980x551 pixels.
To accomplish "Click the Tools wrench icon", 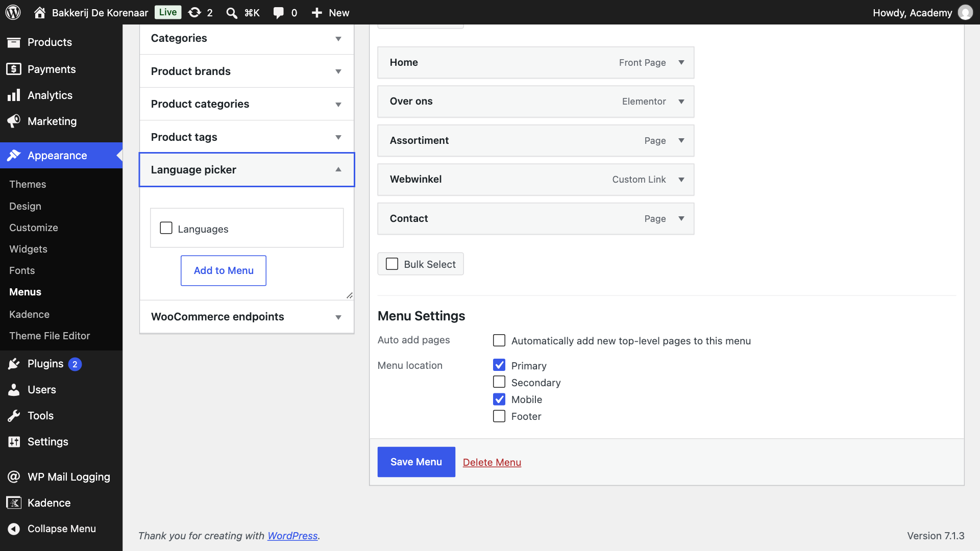I will 14,415.
